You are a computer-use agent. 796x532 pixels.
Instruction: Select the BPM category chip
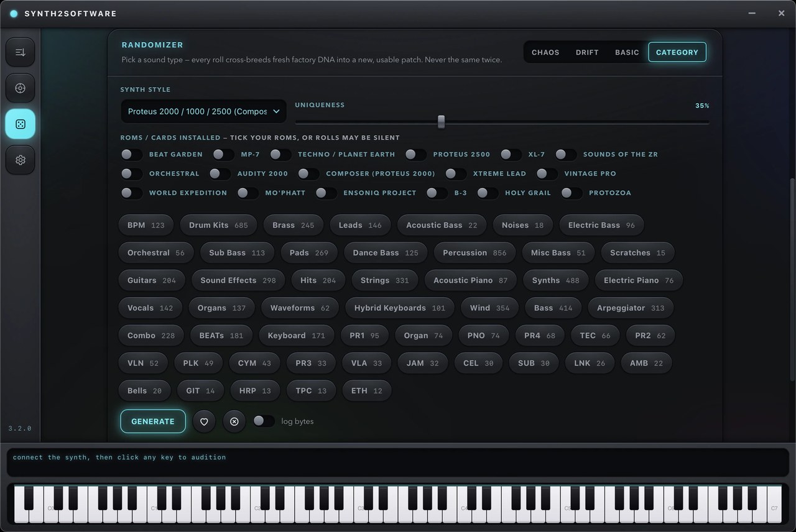[x=146, y=225]
